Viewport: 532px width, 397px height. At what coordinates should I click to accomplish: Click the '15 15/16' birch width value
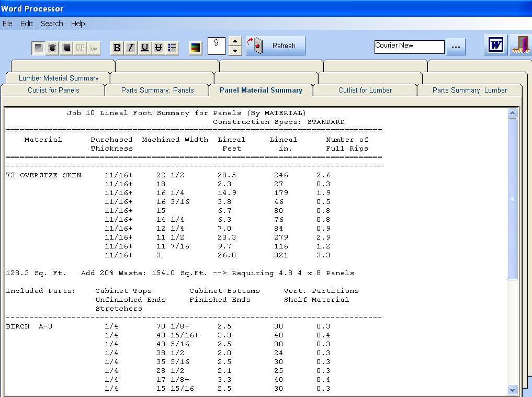pos(175,389)
